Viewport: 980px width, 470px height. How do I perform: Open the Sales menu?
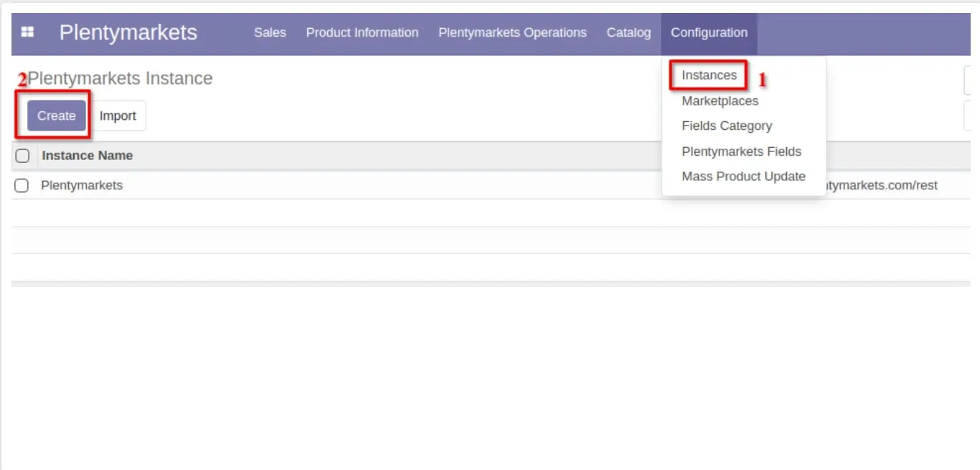(270, 32)
